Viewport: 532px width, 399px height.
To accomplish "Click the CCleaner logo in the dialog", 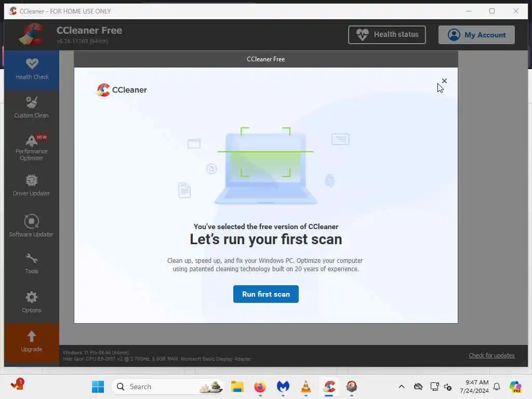I will (x=122, y=90).
